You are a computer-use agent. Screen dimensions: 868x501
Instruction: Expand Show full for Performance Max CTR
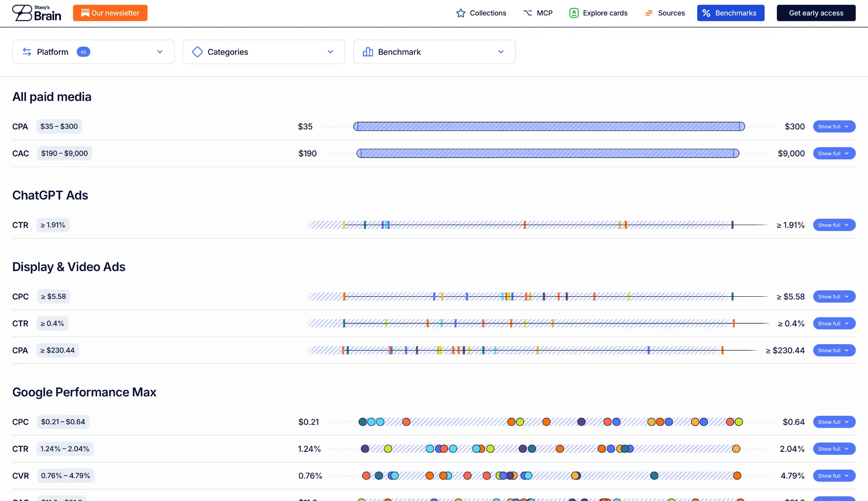(834, 449)
